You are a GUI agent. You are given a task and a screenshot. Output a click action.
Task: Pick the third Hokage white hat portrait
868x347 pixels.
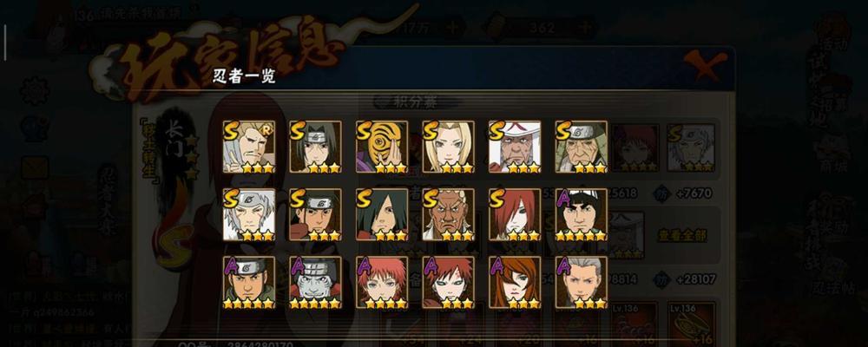click(x=515, y=147)
